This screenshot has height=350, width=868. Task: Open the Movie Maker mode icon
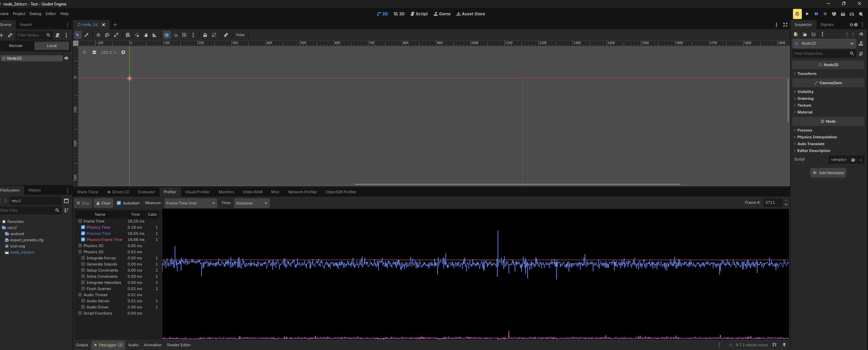860,14
